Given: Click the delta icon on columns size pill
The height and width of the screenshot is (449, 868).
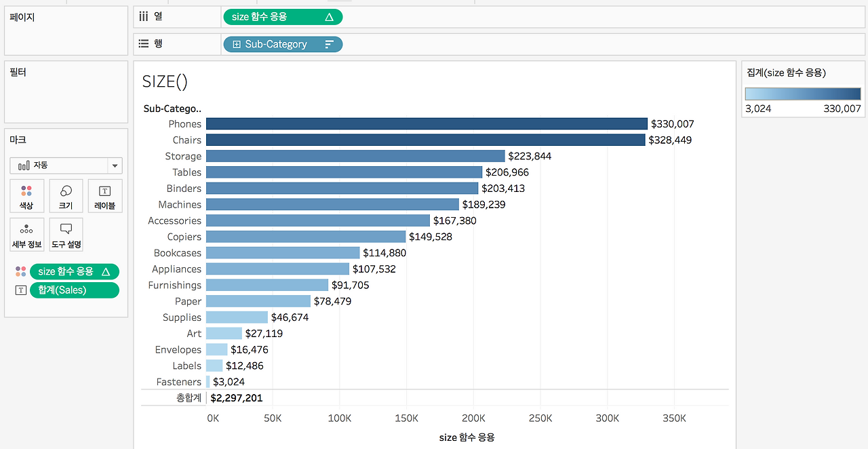Looking at the screenshot, I should (329, 17).
